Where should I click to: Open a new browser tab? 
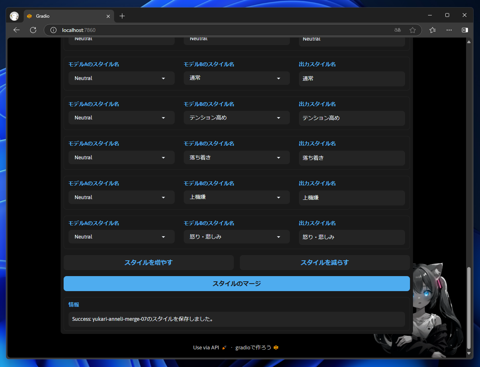coord(122,16)
